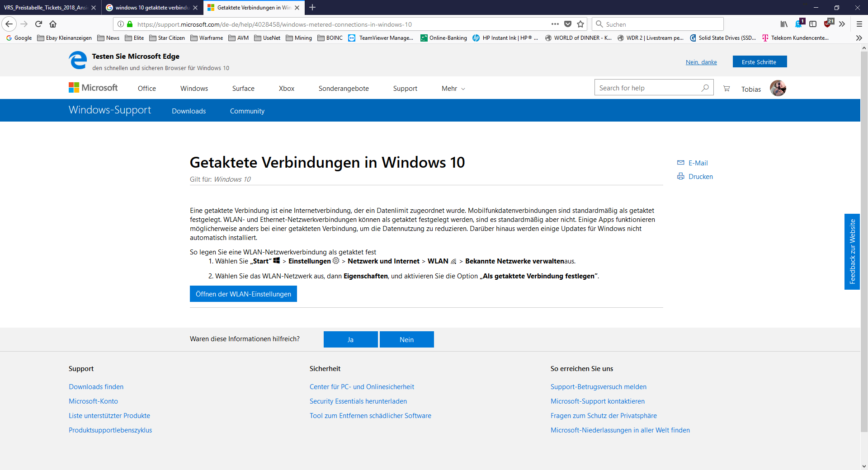
Task: Click the Suchen browser search box
Action: (658, 24)
